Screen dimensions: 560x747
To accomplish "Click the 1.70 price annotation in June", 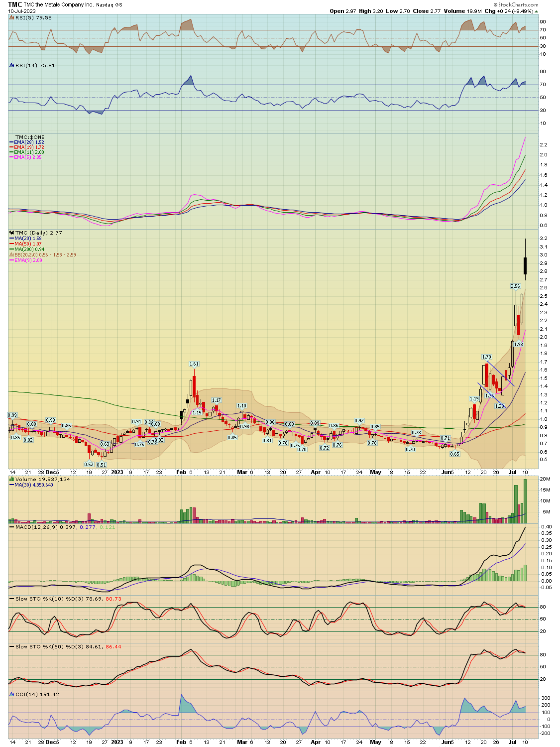I will click(x=487, y=357).
